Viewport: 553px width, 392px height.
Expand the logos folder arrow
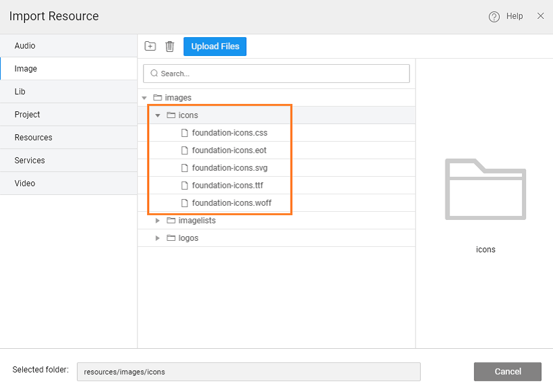[158, 238]
